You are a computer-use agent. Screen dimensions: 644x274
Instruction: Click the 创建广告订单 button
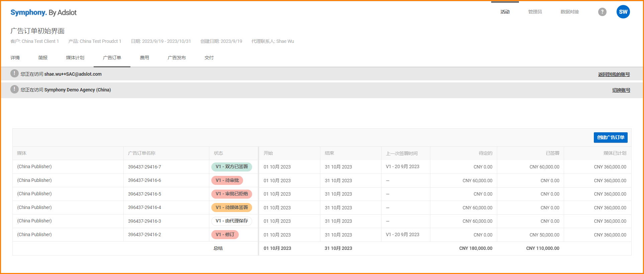click(x=611, y=138)
